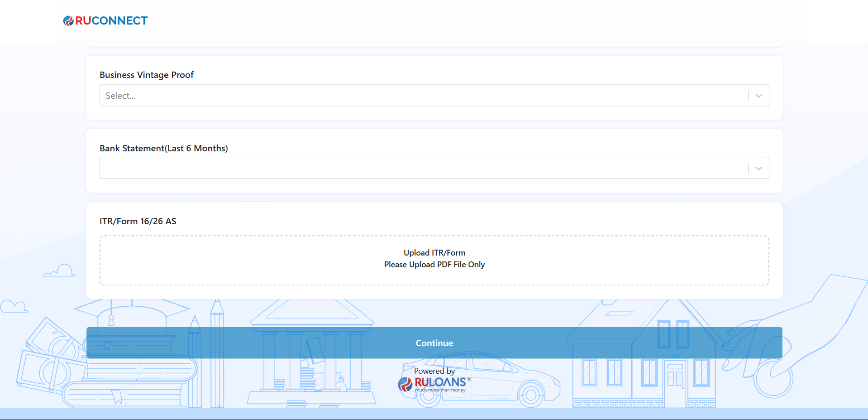The image size is (868, 420).
Task: Click the ITR/Form 16/26 AS heading
Action: click(x=138, y=221)
